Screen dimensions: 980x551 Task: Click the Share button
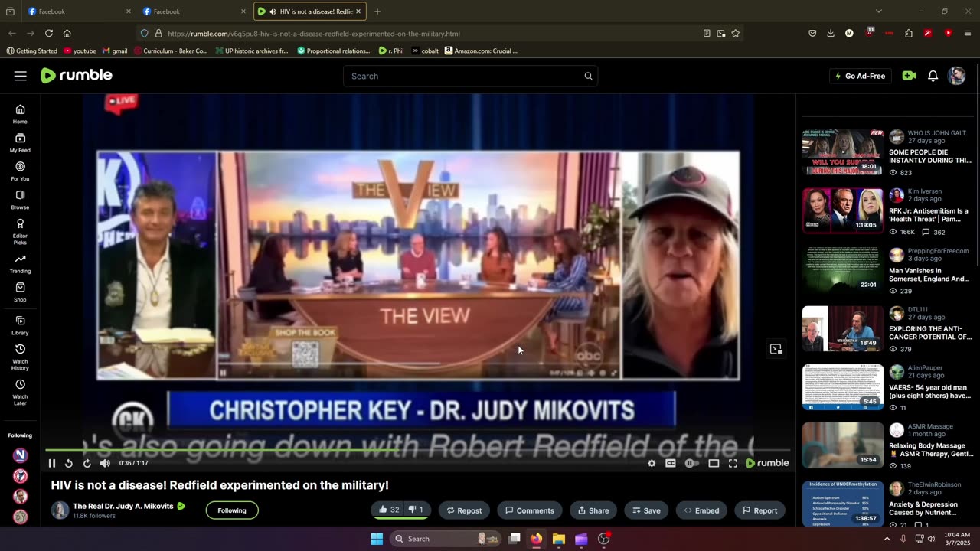593,510
